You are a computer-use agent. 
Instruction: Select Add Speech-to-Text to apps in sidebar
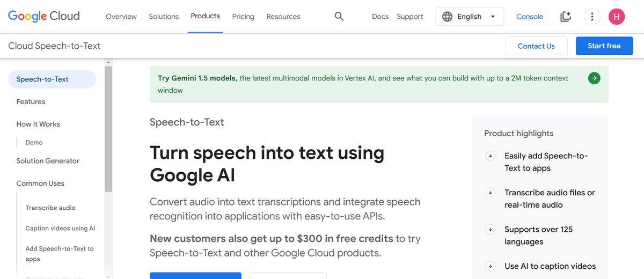point(60,254)
